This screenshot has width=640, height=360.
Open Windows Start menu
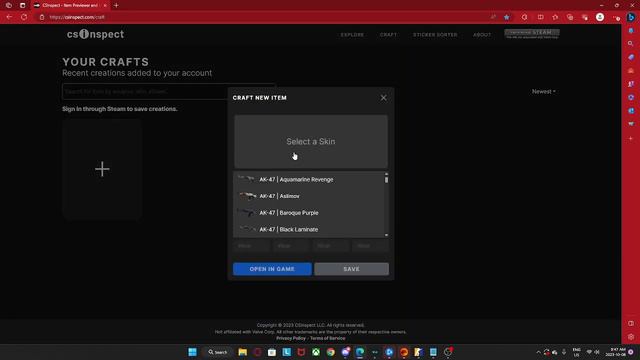click(192, 352)
